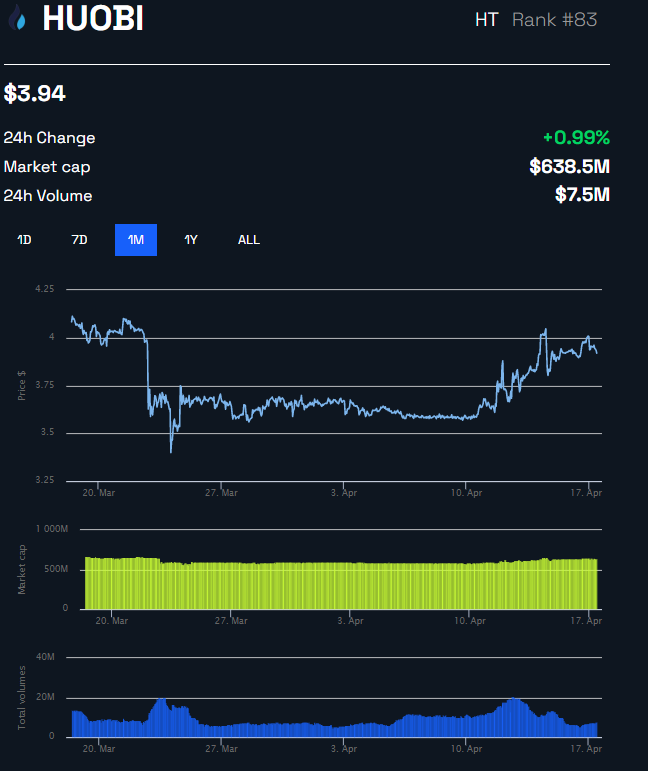Click the blue price line chart
The image size is (648, 771).
(x=334, y=384)
